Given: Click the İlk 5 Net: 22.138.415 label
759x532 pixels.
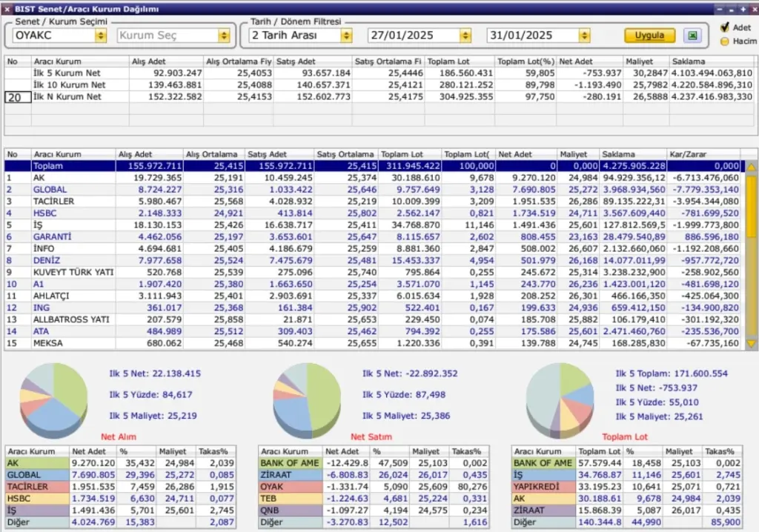Looking at the screenshot, I should pos(155,373).
